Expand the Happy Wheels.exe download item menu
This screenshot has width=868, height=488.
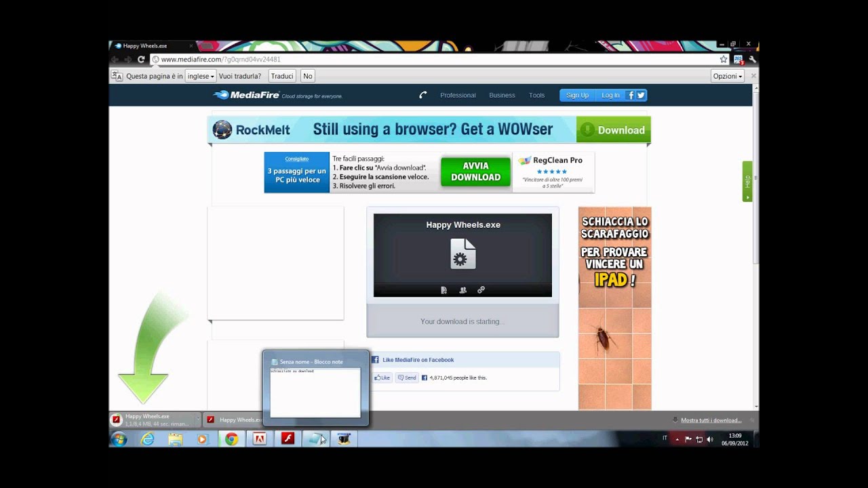pyautogui.click(x=198, y=420)
